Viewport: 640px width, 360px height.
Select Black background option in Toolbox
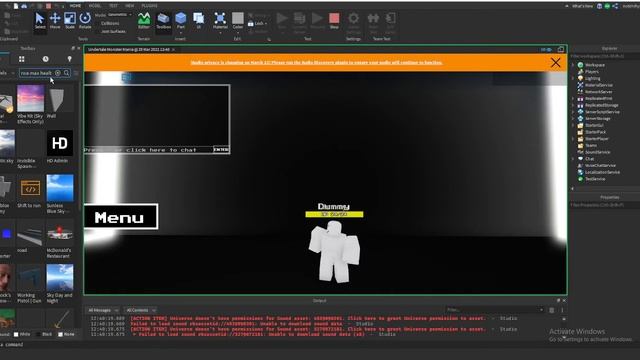point(44,334)
